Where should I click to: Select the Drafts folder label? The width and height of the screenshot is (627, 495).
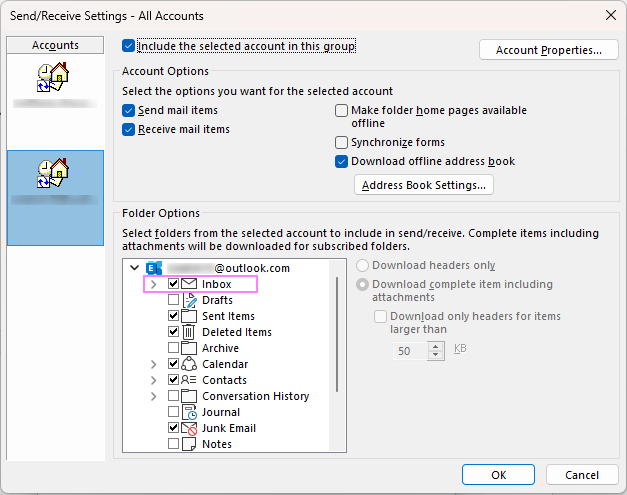point(217,300)
